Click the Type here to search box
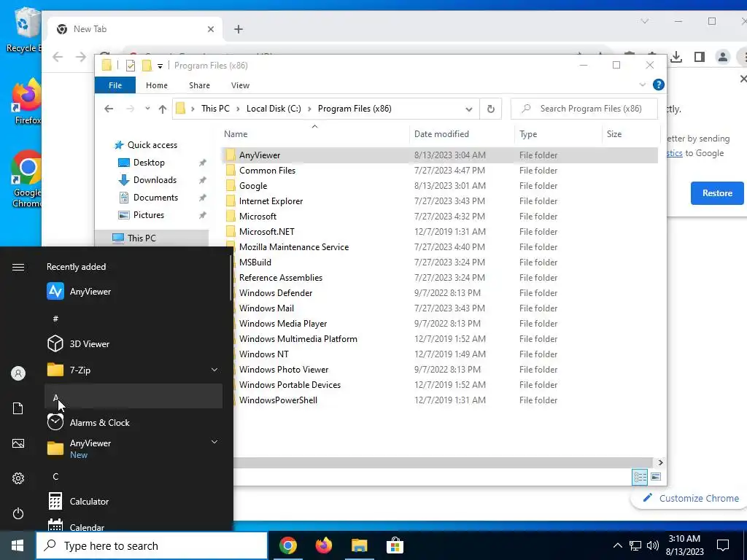The height and width of the screenshot is (560, 747). [x=152, y=545]
